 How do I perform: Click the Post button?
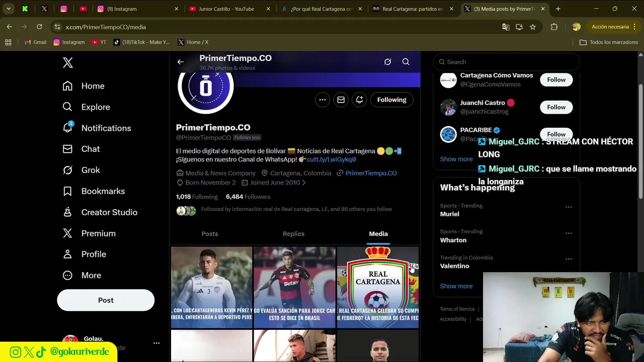106,300
